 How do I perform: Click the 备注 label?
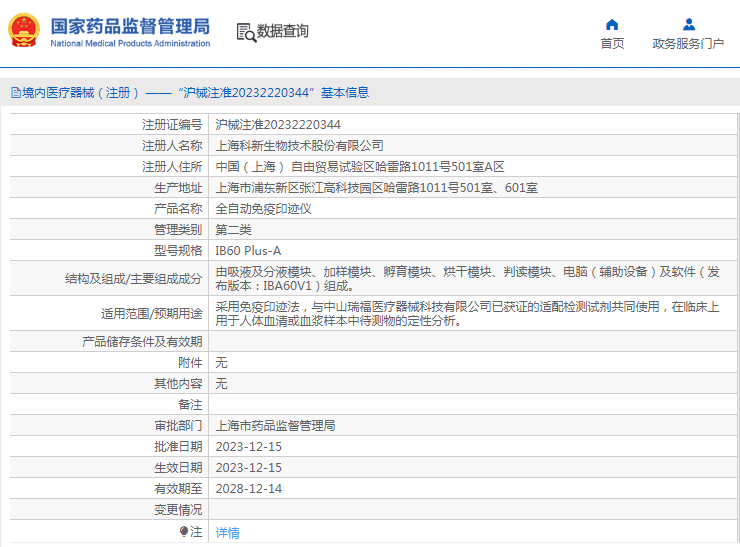click(x=190, y=404)
